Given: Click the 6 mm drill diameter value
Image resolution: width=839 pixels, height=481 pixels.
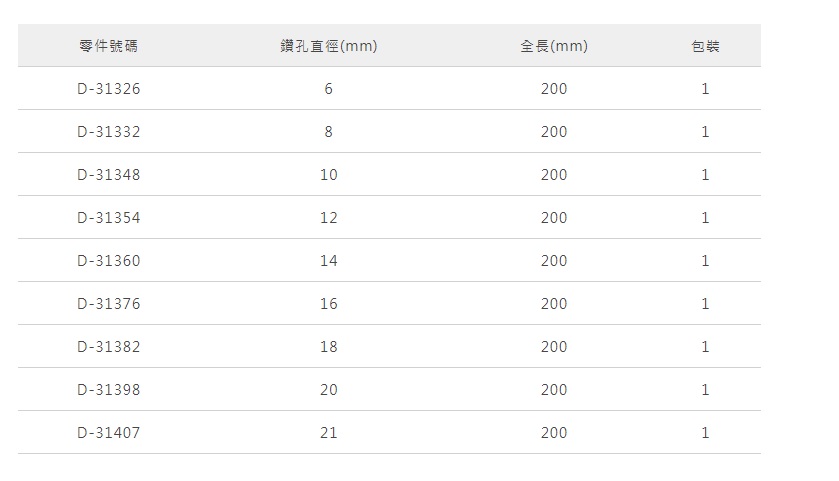Looking at the screenshot, I should (x=328, y=89).
